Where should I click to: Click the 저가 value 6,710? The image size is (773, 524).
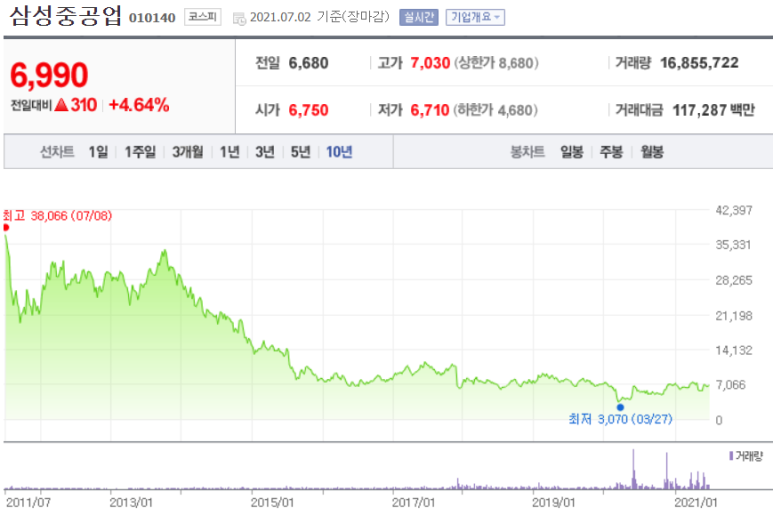coord(430,110)
